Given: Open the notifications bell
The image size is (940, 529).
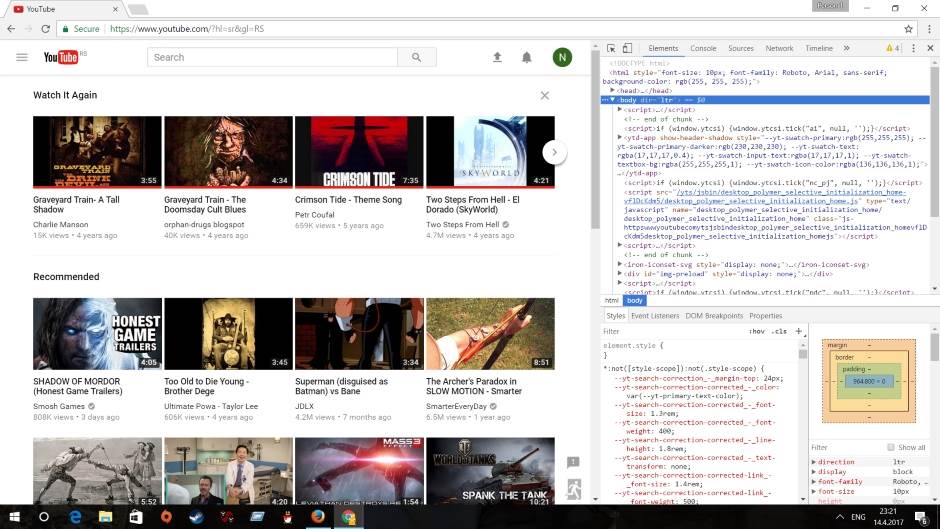Looking at the screenshot, I should (526, 57).
